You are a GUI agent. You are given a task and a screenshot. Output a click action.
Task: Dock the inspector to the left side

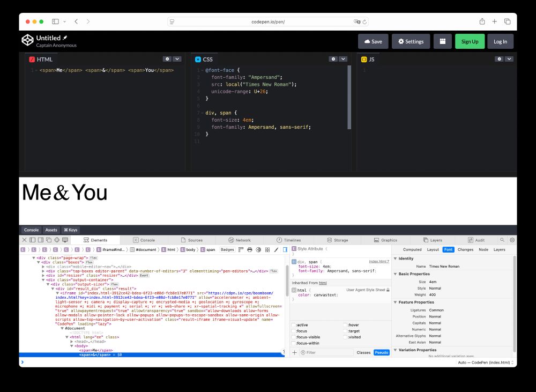tap(33, 240)
